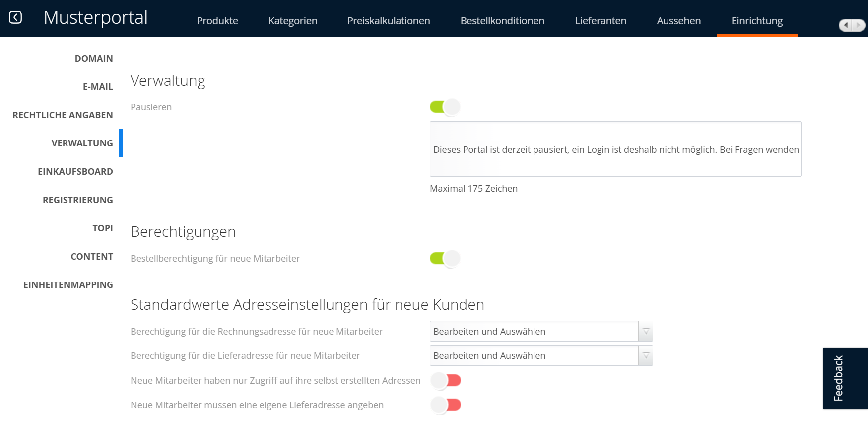Viewport: 868px width, 423px height.
Task: Select the Einrichtung tab
Action: (757, 21)
